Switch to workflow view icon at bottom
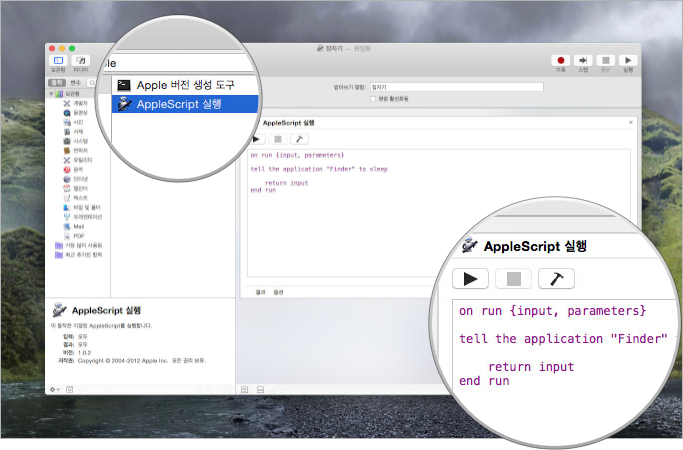683x450 pixels. [x=245, y=389]
